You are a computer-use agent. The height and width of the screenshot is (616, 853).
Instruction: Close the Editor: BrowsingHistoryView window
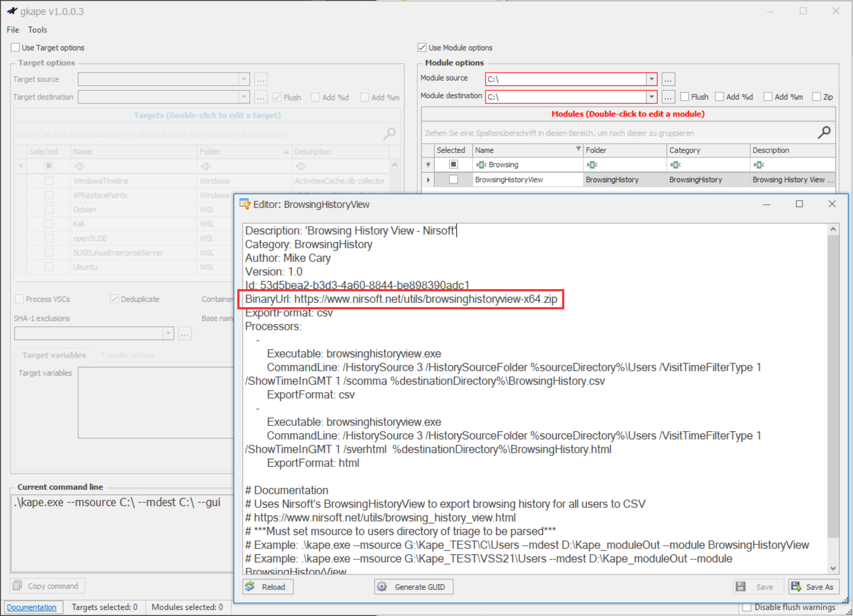click(x=832, y=204)
